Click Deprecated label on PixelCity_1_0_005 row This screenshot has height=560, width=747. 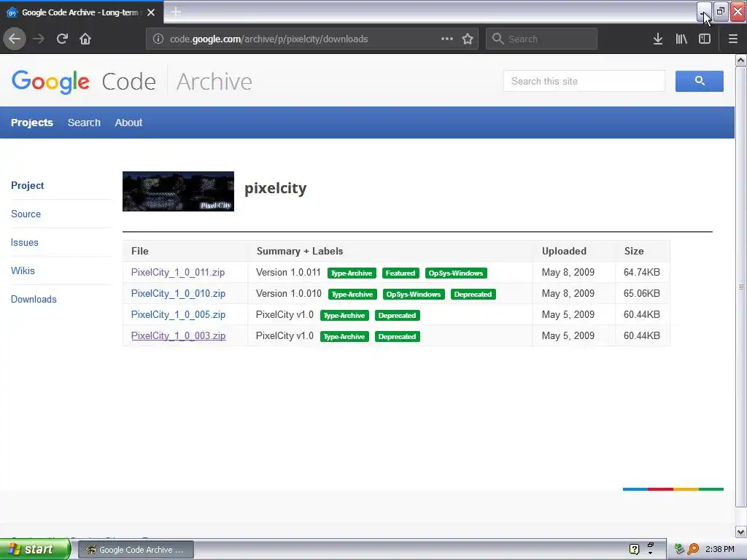click(398, 315)
